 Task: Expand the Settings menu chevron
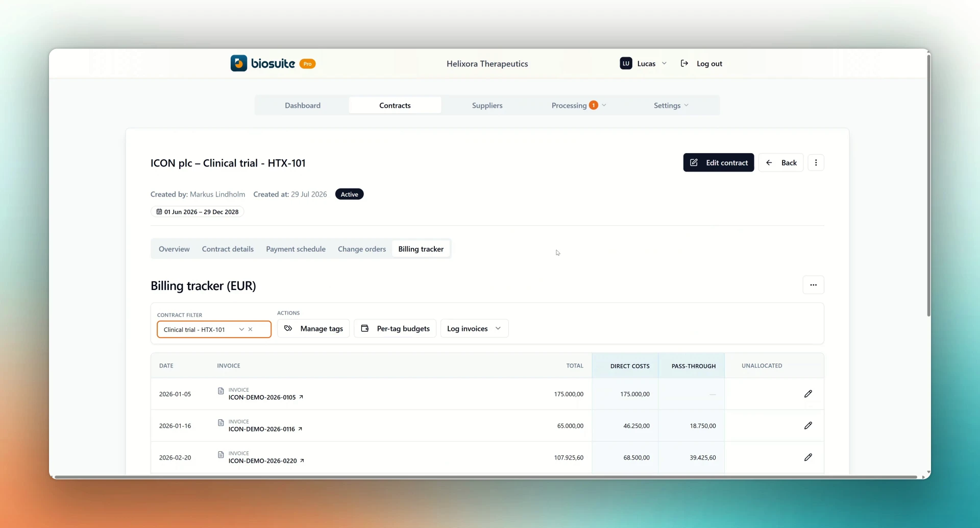click(x=686, y=105)
